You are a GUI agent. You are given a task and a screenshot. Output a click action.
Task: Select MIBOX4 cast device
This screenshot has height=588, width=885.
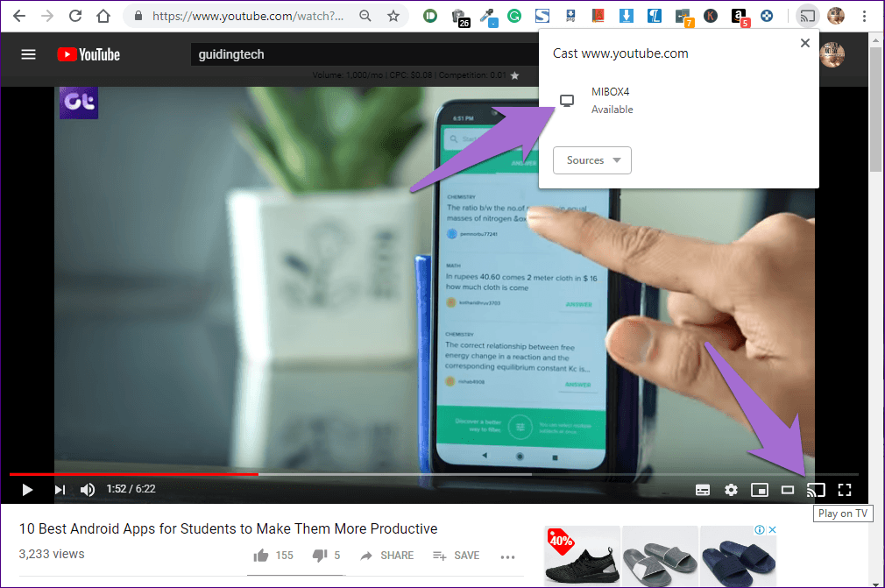(610, 100)
